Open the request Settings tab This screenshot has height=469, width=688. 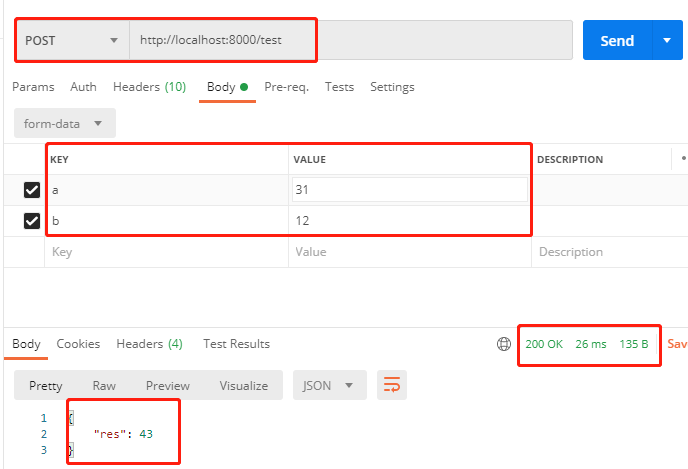point(392,87)
